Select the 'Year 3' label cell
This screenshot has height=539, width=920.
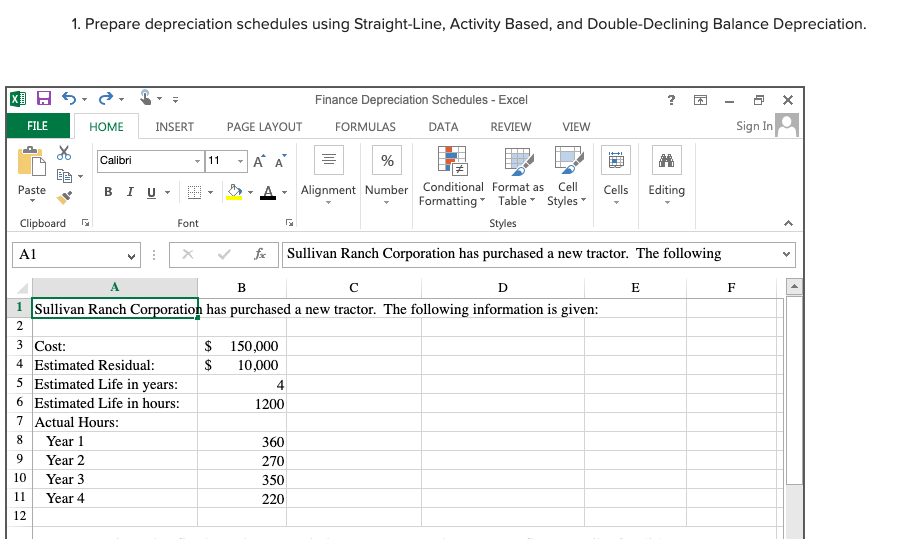point(114,479)
